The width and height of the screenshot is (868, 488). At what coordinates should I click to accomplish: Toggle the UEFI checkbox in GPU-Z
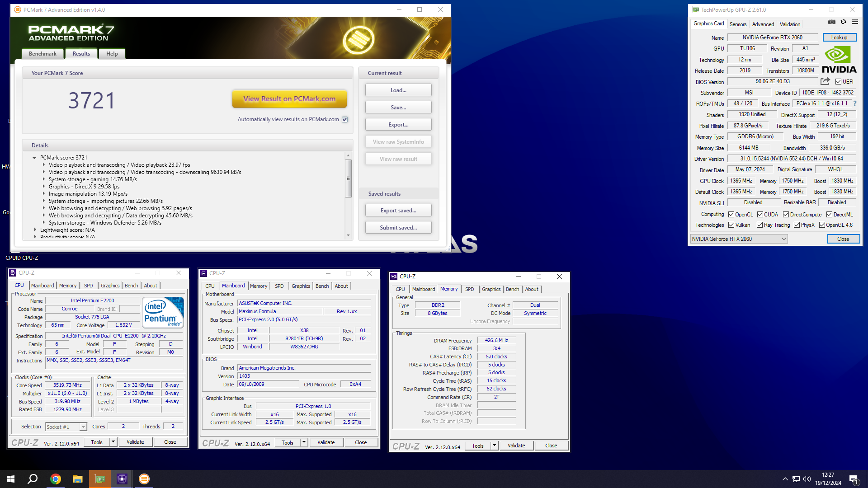coord(838,82)
